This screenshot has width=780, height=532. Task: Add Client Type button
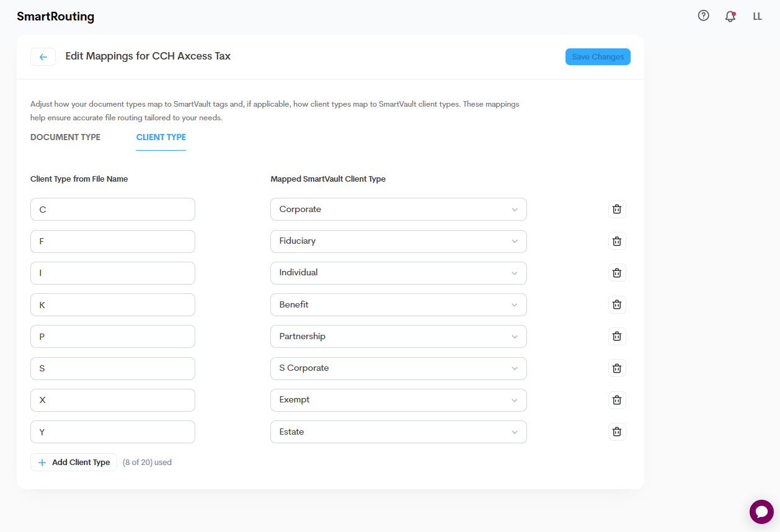[x=74, y=463]
